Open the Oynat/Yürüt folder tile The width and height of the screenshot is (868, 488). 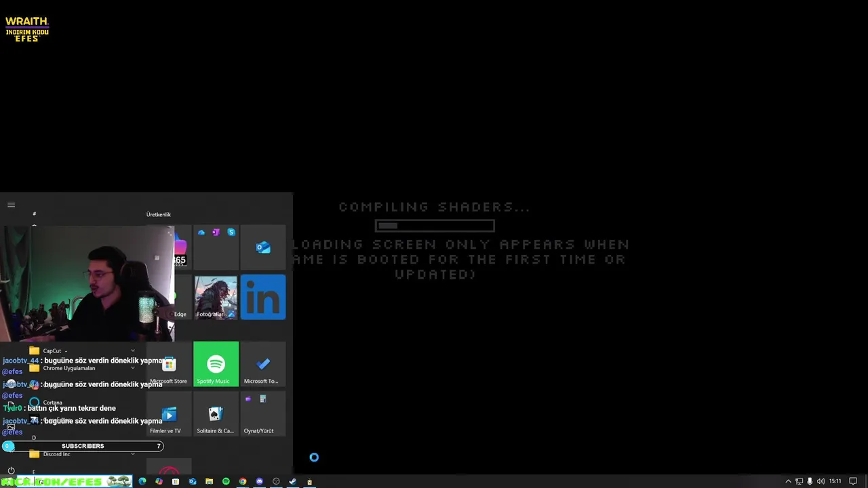click(263, 413)
